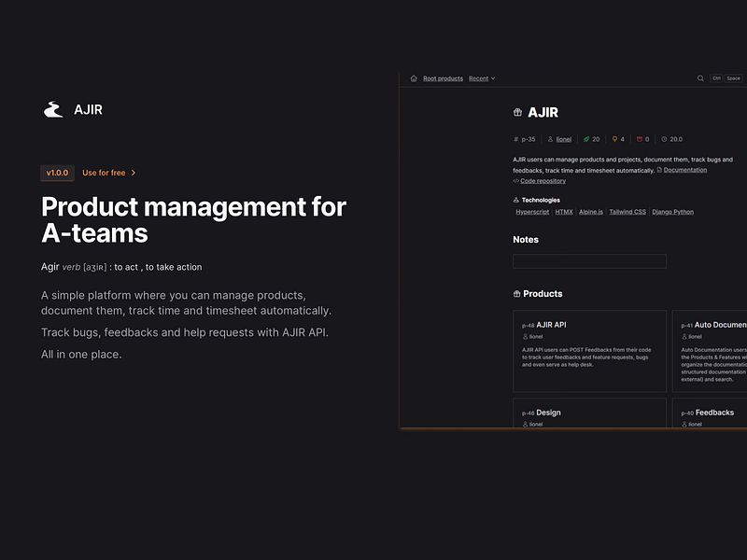Click the flask icon beside Technologies heading
747x560 pixels.
pos(515,199)
